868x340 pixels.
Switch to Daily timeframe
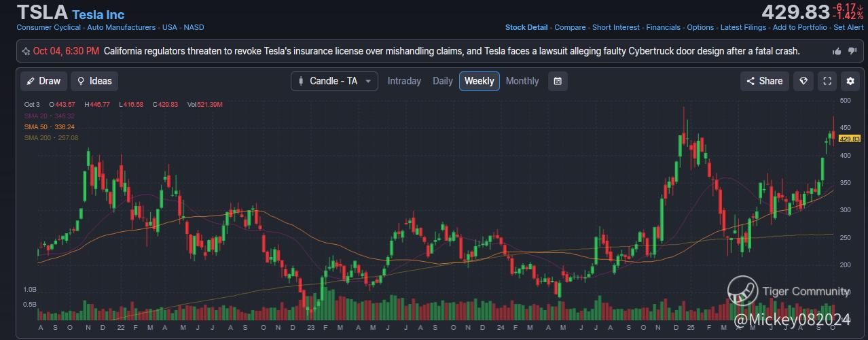click(443, 81)
